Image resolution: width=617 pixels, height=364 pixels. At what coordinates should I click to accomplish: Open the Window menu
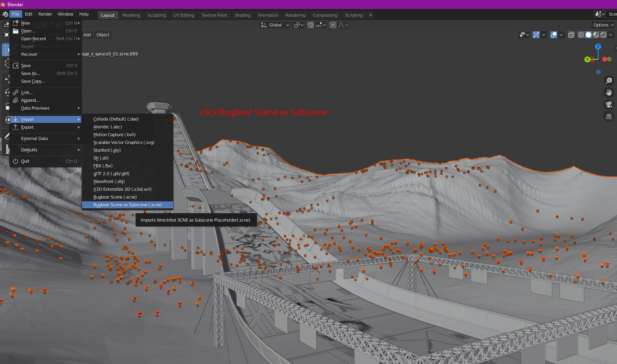(65, 14)
